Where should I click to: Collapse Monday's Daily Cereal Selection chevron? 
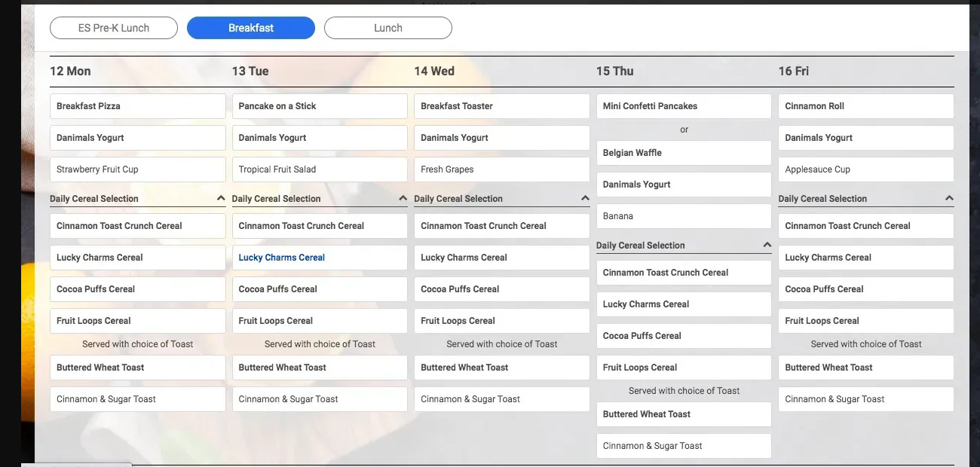tap(221, 199)
